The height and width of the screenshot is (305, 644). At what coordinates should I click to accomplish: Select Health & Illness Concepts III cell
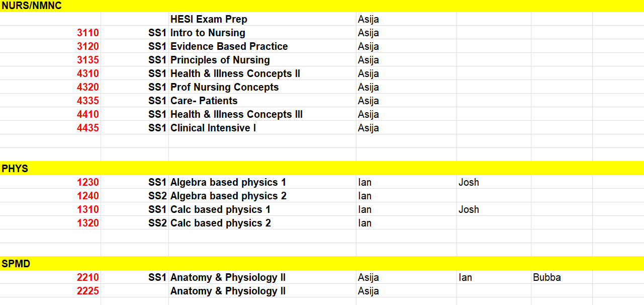(262, 114)
